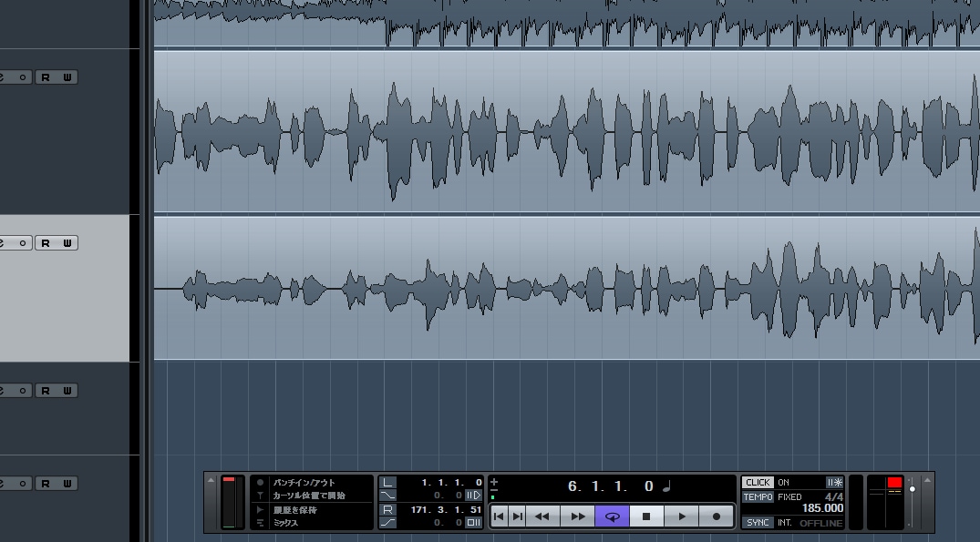This screenshot has height=542, width=980.
Task: Open the カーソル位置で開始 record mode option
Action: 309,496
